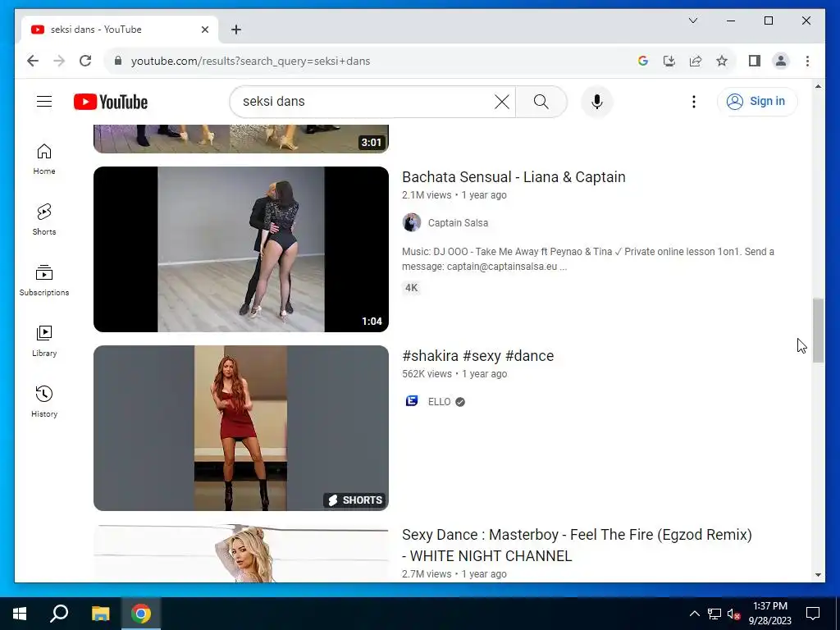
Task: Open the notification center icon
Action: pos(813,614)
